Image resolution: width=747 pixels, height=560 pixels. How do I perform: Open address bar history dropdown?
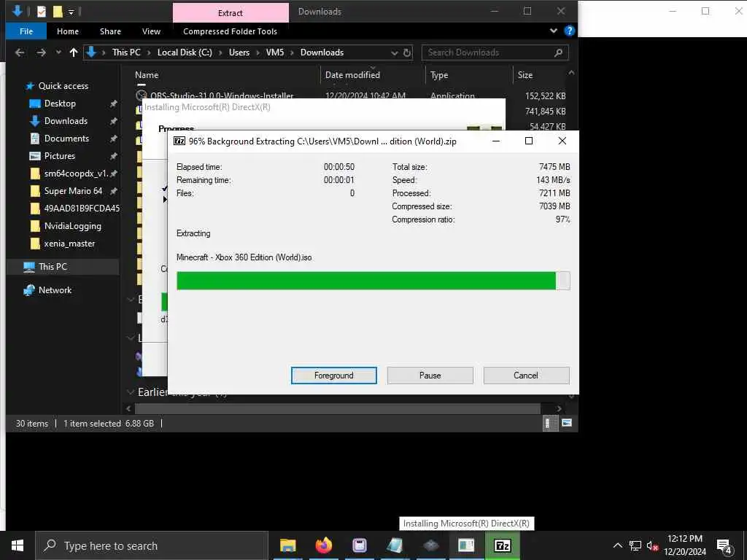coord(395,52)
